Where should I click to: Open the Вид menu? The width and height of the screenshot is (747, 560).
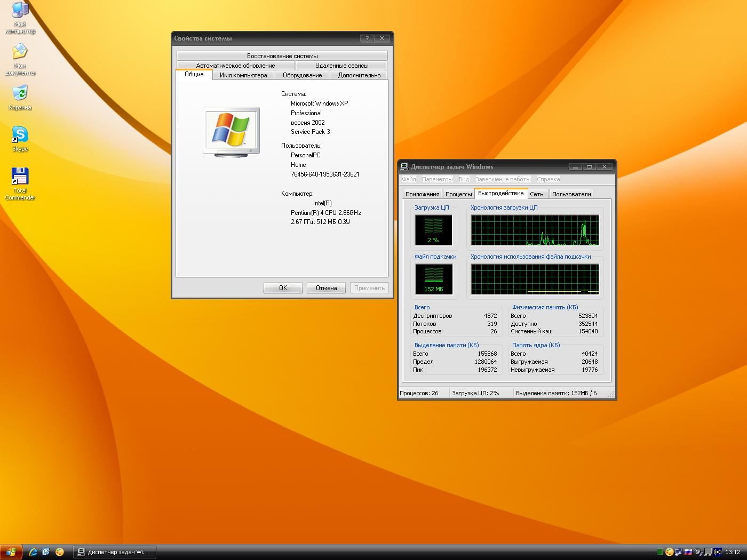tap(464, 179)
